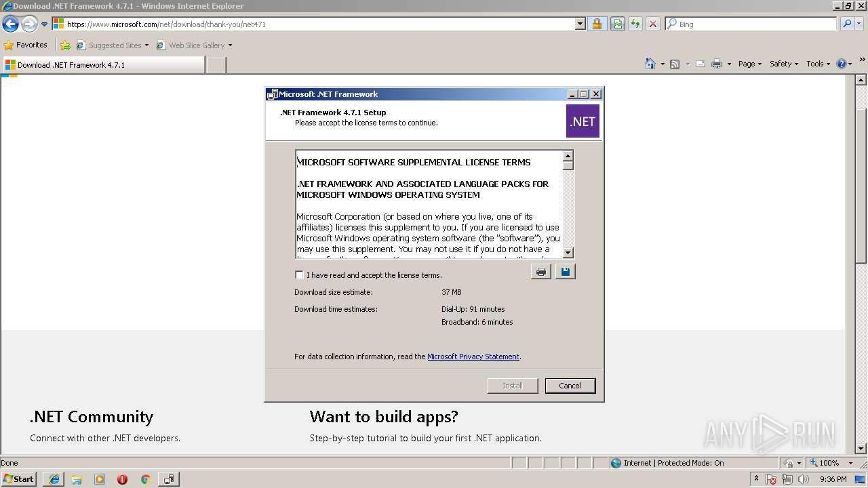Open the Safety menu
The height and width of the screenshot is (488, 868).
pyautogui.click(x=784, y=64)
